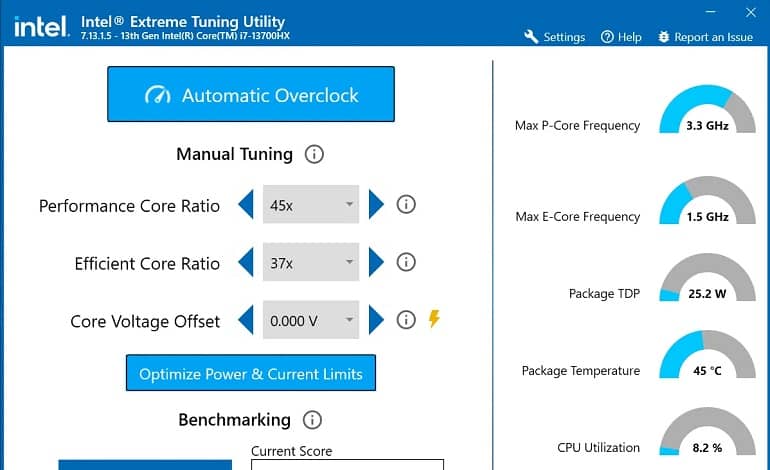770x470 pixels.
Task: Click the Max P-Core Frequency label
Action: pyautogui.click(x=578, y=126)
